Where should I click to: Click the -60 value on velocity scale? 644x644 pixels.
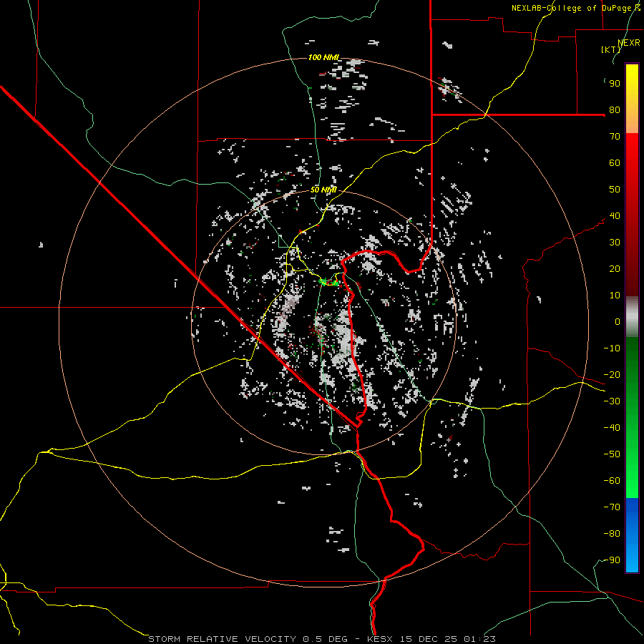tap(612, 481)
